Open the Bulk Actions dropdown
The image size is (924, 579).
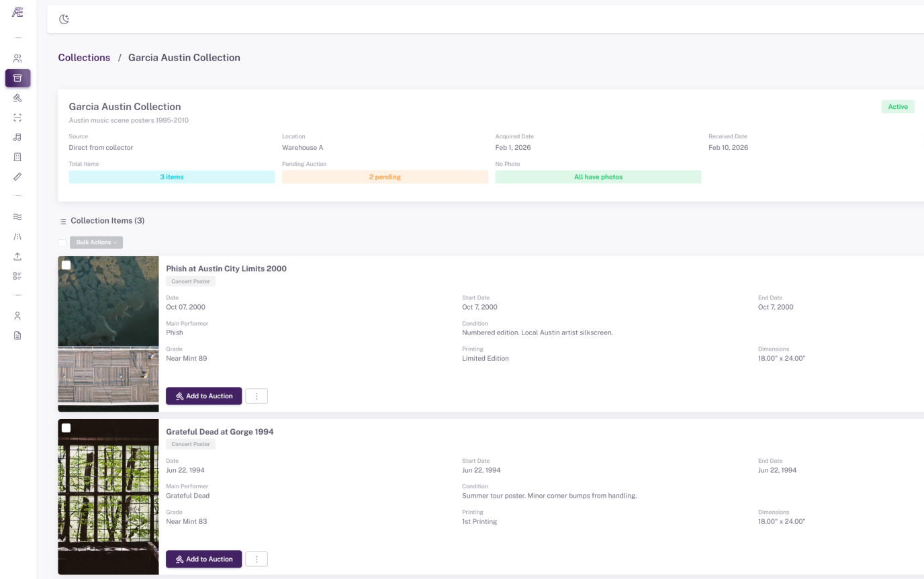point(96,242)
